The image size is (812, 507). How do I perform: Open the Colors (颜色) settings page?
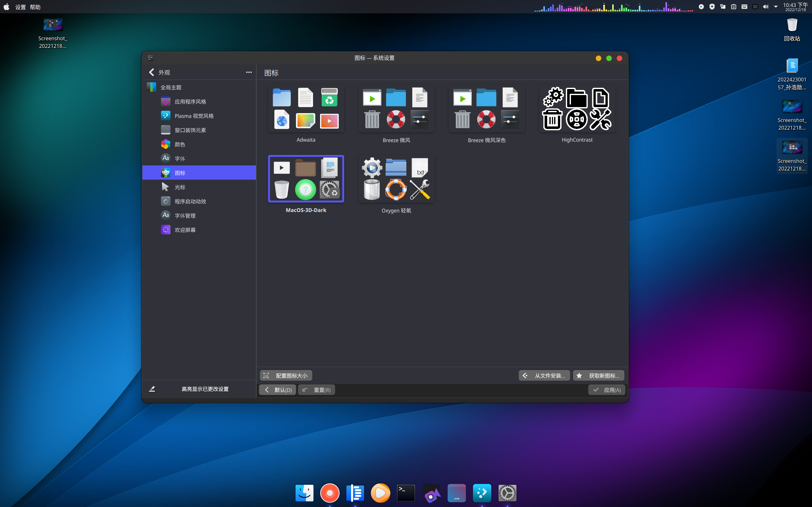click(180, 144)
